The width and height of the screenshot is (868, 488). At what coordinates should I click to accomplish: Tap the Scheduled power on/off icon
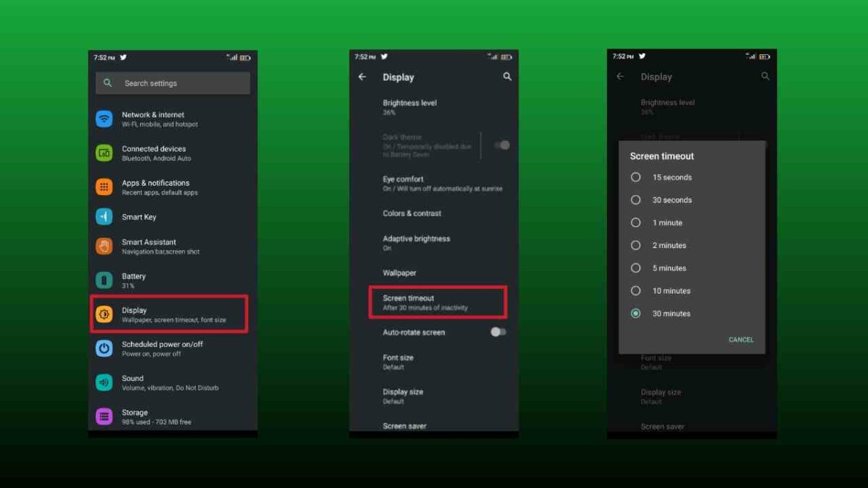[x=104, y=348]
